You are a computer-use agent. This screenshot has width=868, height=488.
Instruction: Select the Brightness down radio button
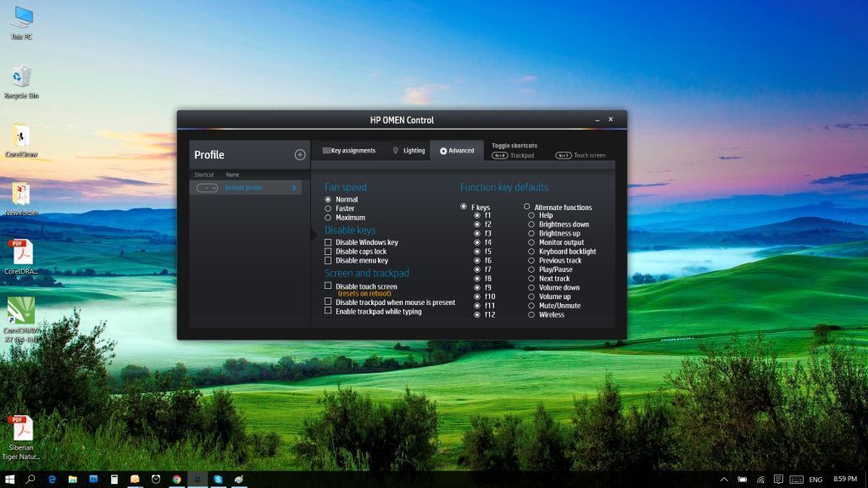531,225
